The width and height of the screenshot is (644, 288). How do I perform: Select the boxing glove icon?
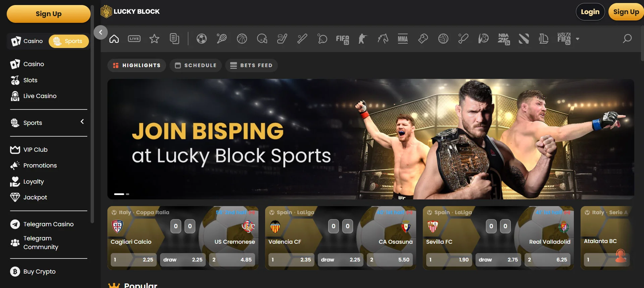(423, 39)
